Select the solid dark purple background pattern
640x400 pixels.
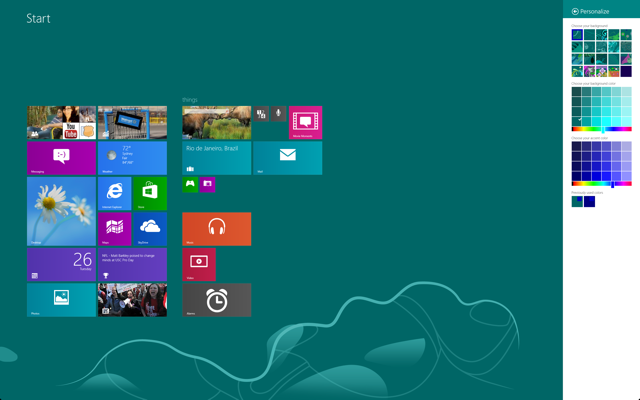[626, 71]
